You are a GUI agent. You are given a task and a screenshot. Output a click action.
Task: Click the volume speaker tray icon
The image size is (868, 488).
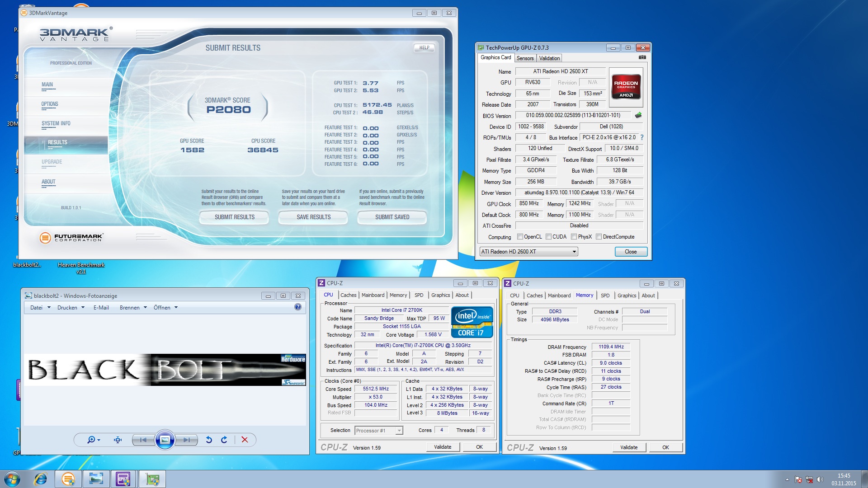(x=820, y=479)
